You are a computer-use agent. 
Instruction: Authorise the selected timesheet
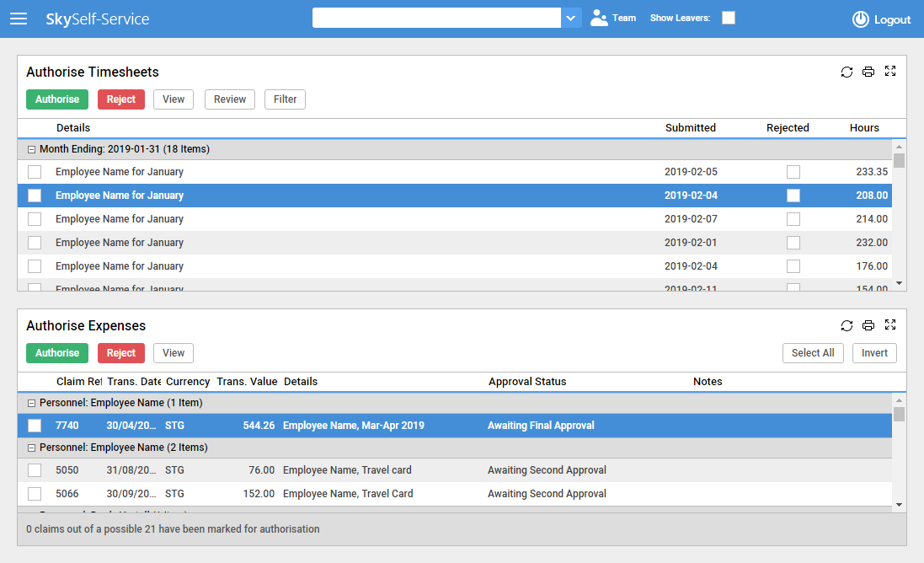tap(56, 99)
